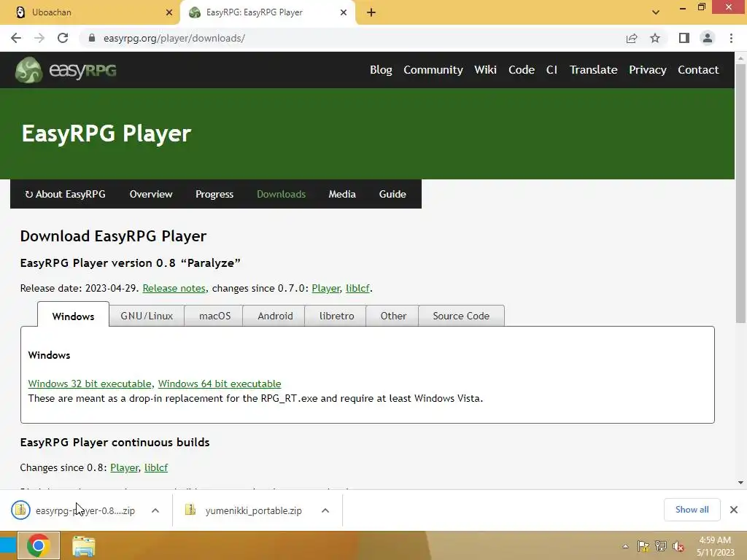Image resolution: width=747 pixels, height=560 pixels.
Task: Expand options for easyrpg-player zip download
Action: tap(155, 510)
